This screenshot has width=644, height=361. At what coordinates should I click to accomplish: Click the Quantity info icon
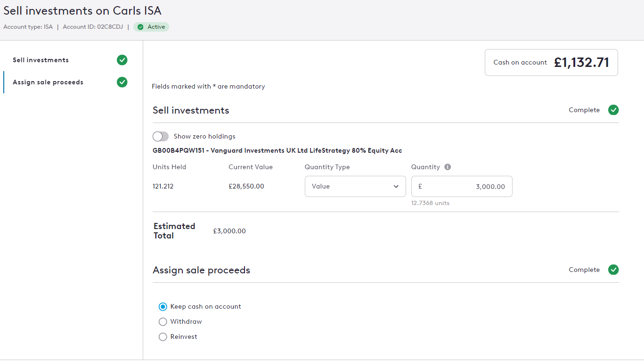click(x=448, y=167)
